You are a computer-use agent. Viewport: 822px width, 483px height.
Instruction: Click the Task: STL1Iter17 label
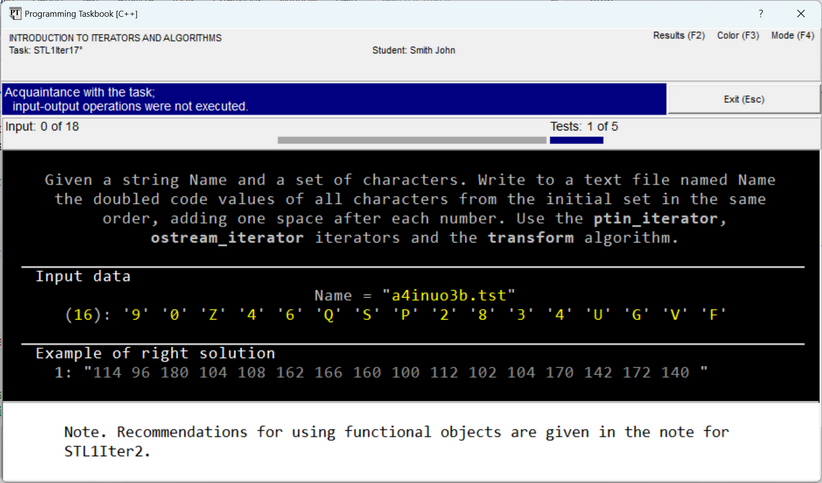46,50
